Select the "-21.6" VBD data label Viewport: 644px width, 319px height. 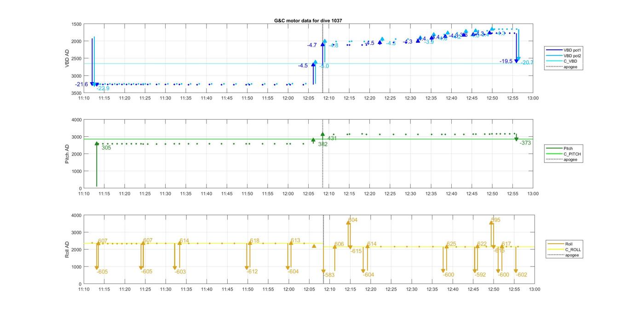pyautogui.click(x=81, y=84)
